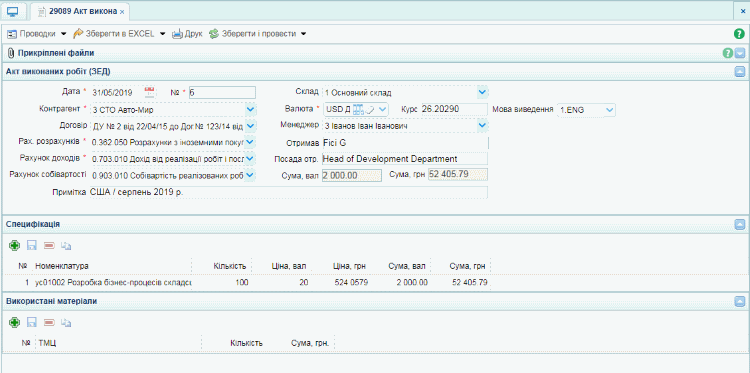The width and height of the screenshot is (750, 373).
Task: Click red delete icon in Використані матеріали
Action: pyautogui.click(x=49, y=323)
